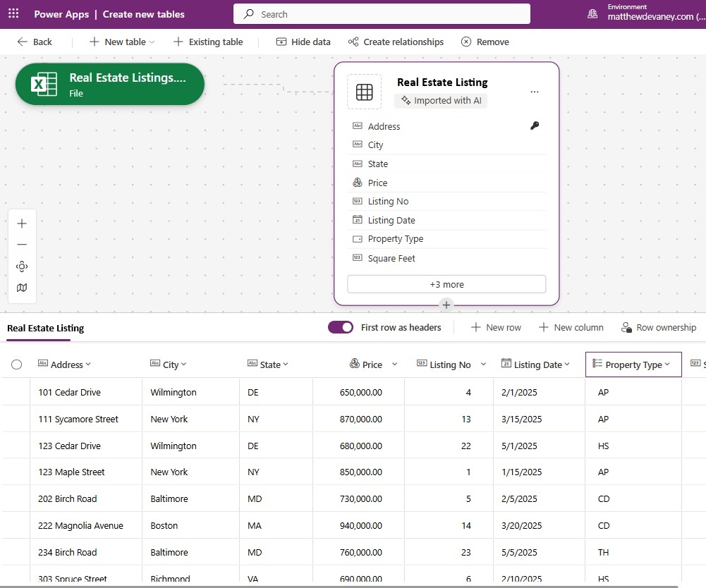Click the number icon beside Listing No in the card
Image resolution: width=706 pixels, height=588 pixels.
point(358,201)
